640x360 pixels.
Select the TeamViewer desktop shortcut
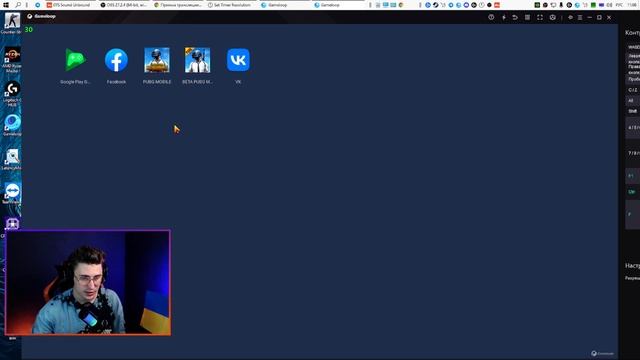[12, 193]
